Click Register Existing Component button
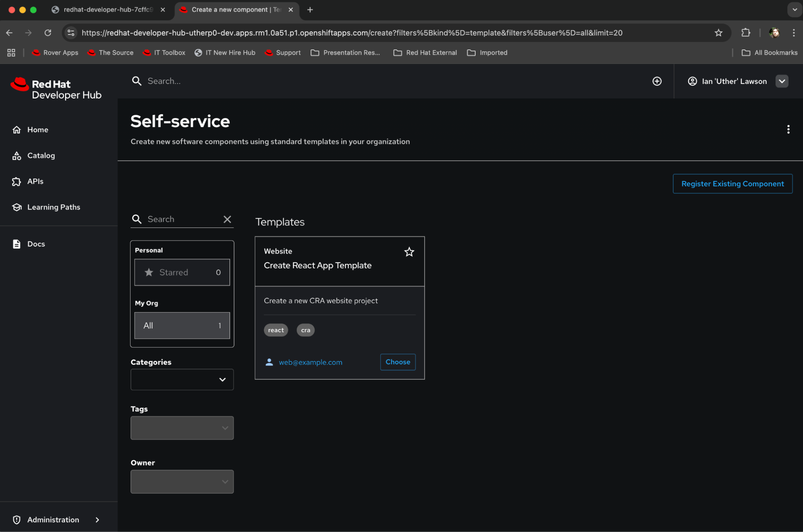803x532 pixels. (732, 184)
